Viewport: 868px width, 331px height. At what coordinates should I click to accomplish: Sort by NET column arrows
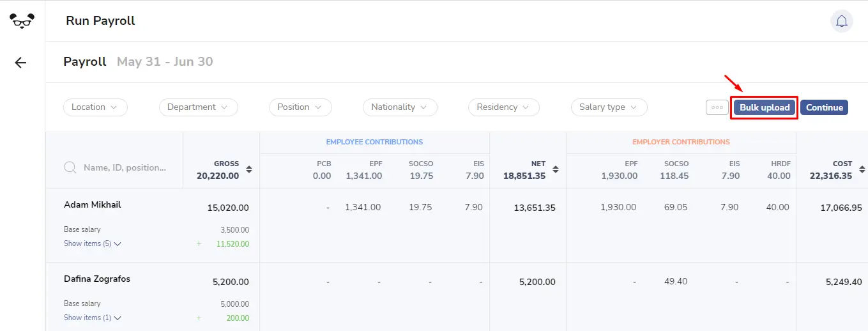point(556,169)
